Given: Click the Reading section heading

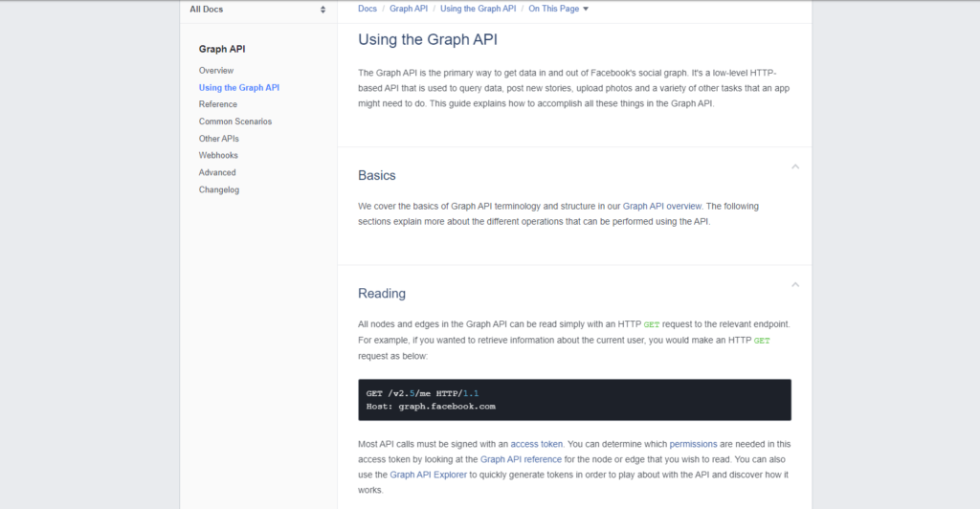Looking at the screenshot, I should pyautogui.click(x=382, y=294).
